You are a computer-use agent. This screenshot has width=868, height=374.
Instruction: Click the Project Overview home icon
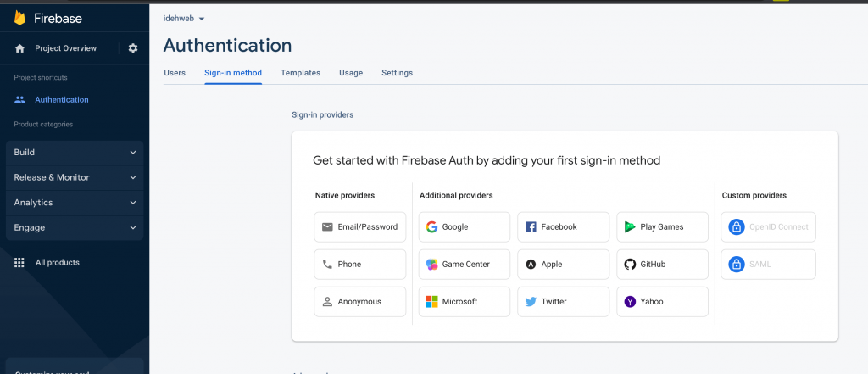tap(20, 48)
